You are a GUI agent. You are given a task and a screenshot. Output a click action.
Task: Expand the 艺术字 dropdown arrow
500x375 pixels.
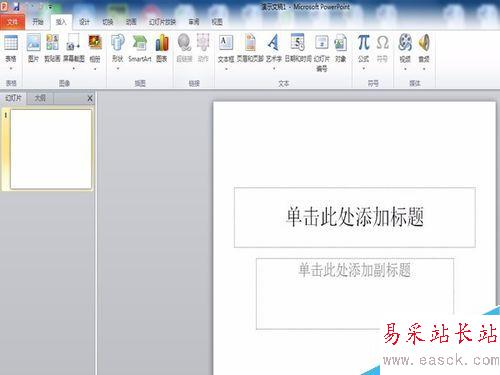coord(273,69)
